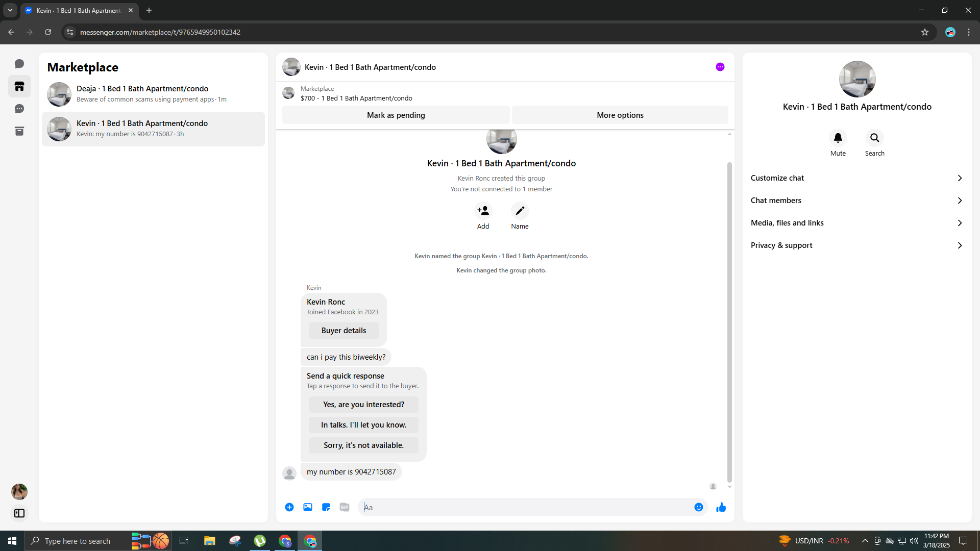Open the Archive sidebar icon
Image resolution: width=980 pixels, height=551 pixels.
[19, 131]
